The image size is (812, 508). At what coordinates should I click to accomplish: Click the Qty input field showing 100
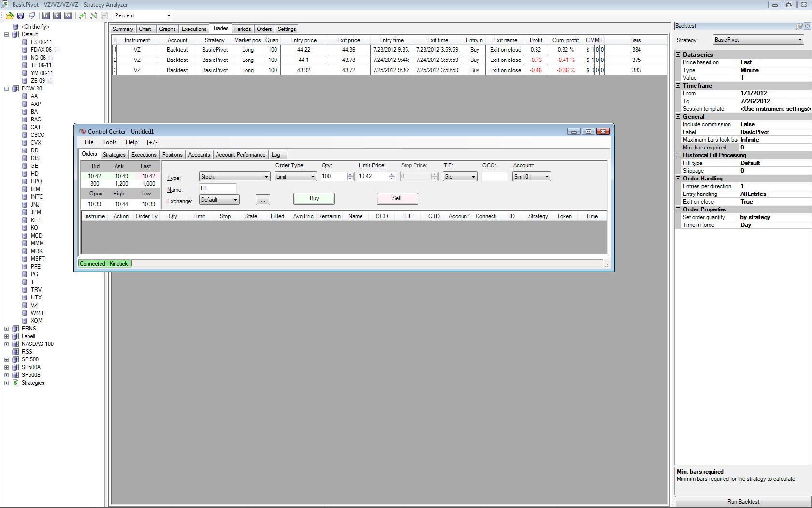pyautogui.click(x=334, y=177)
